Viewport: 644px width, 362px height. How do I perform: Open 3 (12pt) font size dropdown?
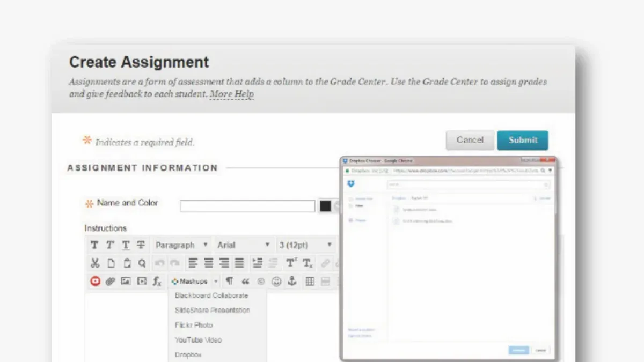point(306,245)
